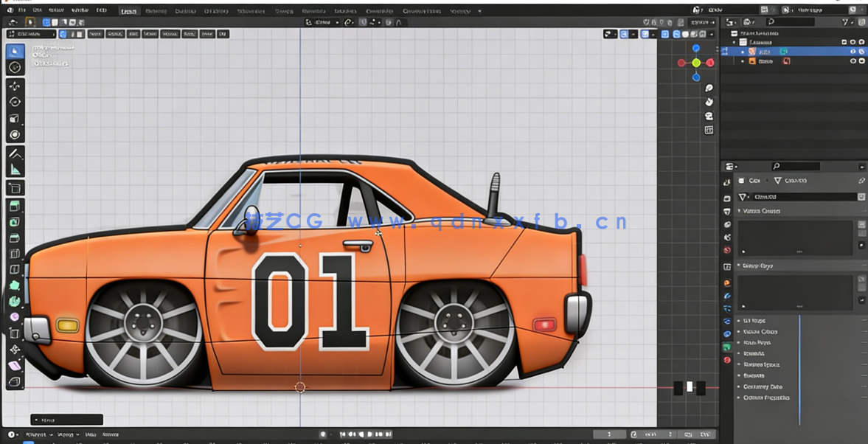Click the red X-axis gizmo sphere
Viewport: 868px width, 444px height.
pyautogui.click(x=710, y=63)
